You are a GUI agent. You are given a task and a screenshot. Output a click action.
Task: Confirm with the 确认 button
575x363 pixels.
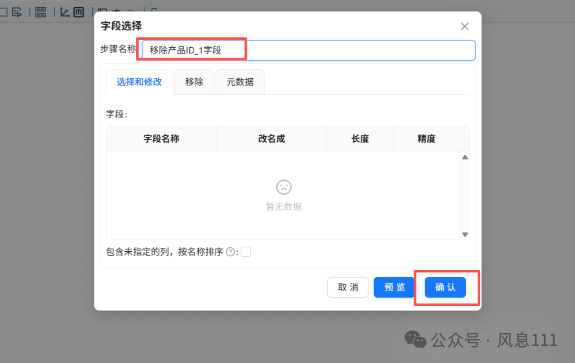(x=445, y=287)
